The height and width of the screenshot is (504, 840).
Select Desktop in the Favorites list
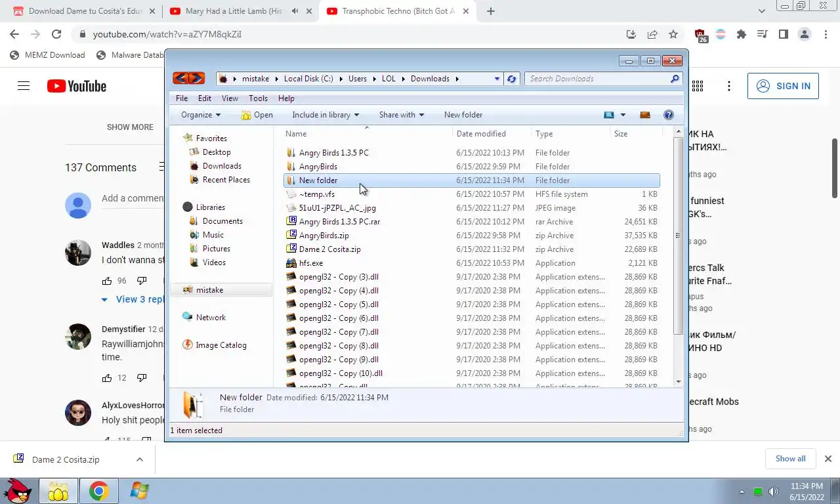[217, 152]
